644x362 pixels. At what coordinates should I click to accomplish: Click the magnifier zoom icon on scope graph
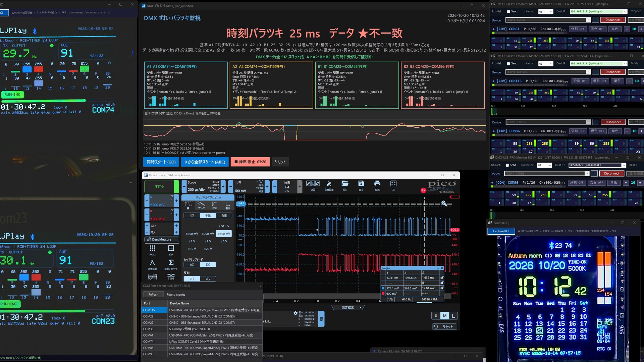tap(444, 203)
